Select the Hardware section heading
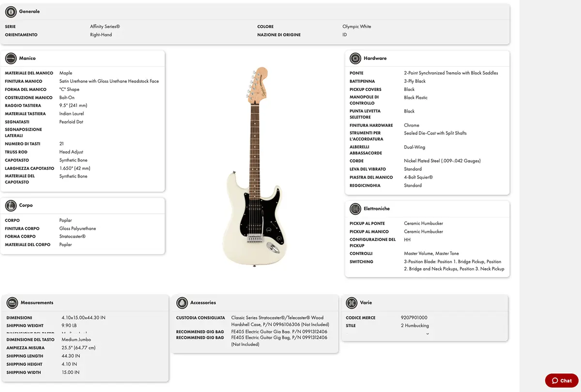 tap(375, 59)
